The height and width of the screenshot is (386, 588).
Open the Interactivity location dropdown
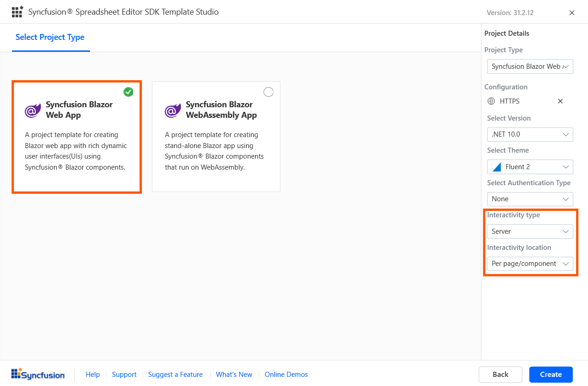tap(530, 264)
